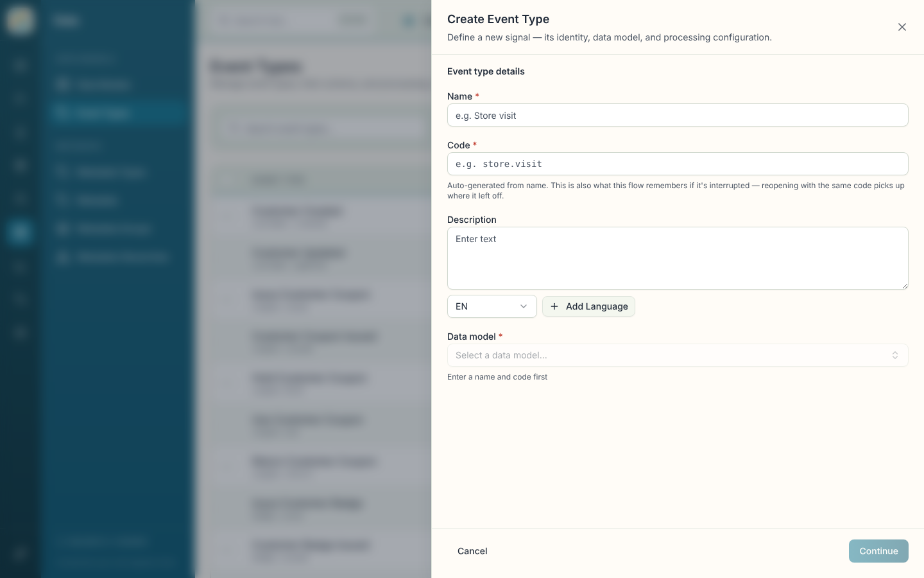Click the Add Language button
The height and width of the screenshot is (578, 924).
tap(589, 306)
